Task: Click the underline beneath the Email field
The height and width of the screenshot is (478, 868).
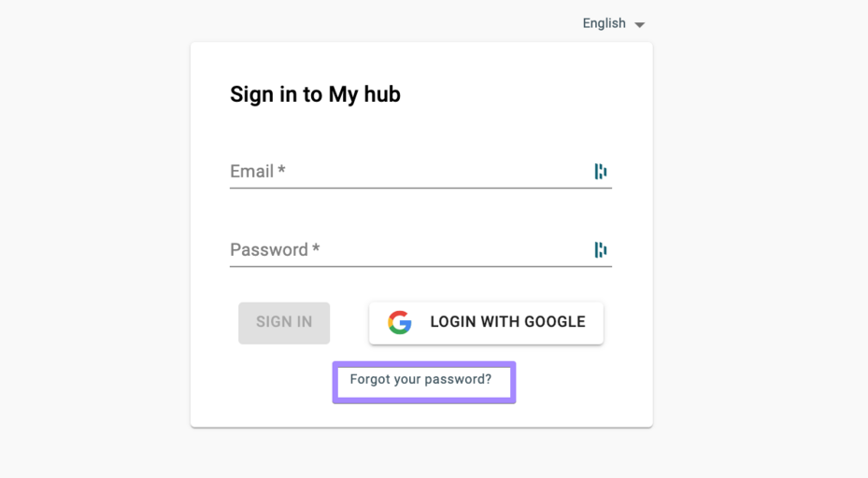Action: [x=420, y=188]
